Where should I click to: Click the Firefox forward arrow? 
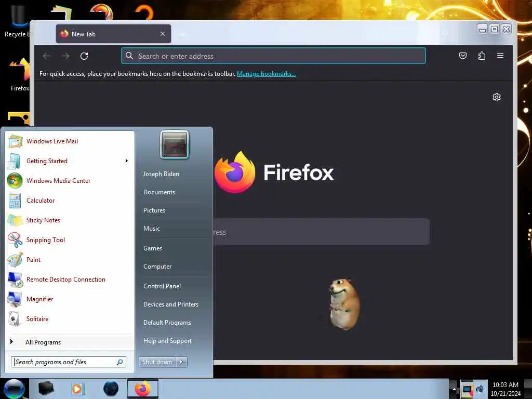pyautogui.click(x=65, y=56)
